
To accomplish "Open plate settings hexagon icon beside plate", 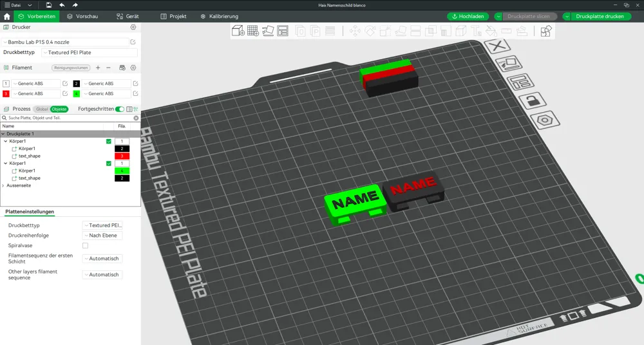I will point(545,120).
